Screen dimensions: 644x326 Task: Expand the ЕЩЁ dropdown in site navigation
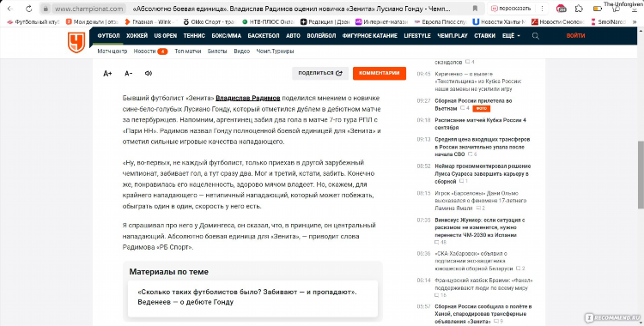511,36
